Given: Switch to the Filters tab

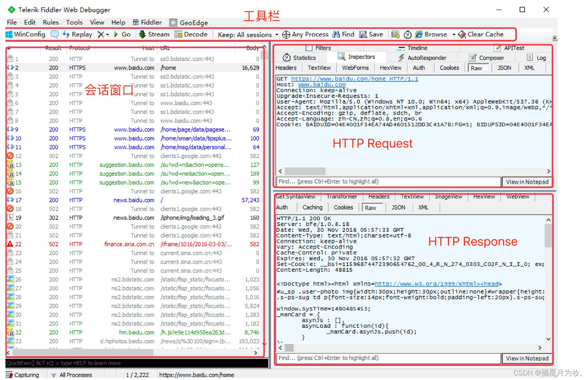Looking at the screenshot, I should (x=319, y=48).
